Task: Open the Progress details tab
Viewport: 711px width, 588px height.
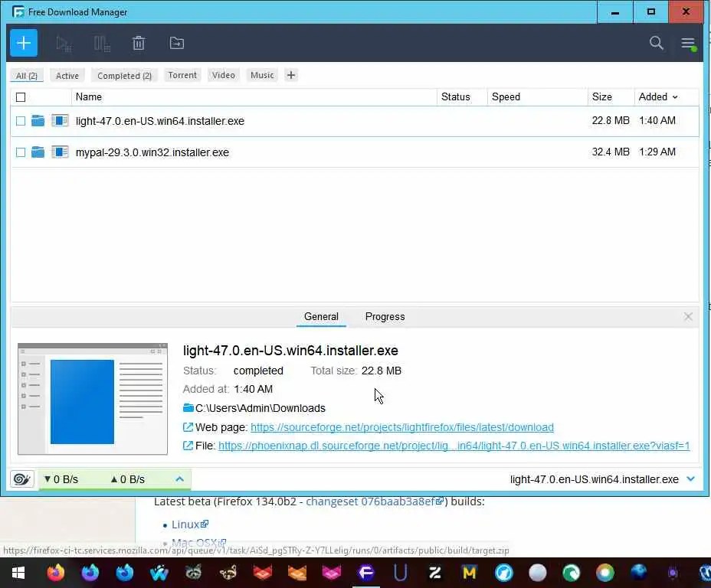Action: tap(385, 317)
